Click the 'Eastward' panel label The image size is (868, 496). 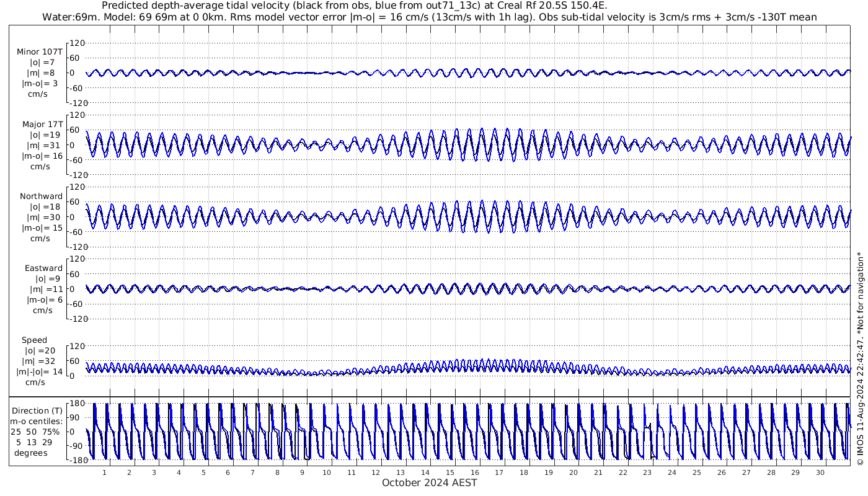(x=43, y=268)
